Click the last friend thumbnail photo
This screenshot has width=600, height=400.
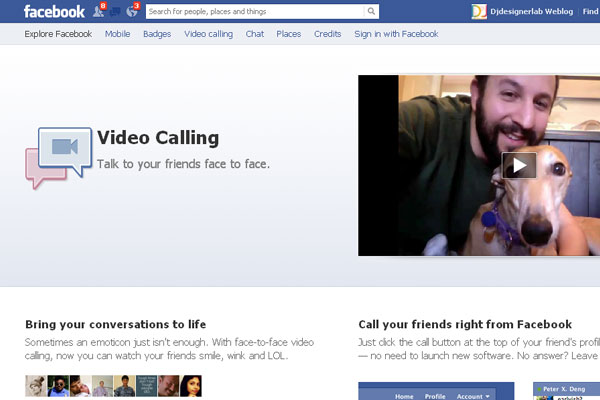pyautogui.click(x=191, y=385)
